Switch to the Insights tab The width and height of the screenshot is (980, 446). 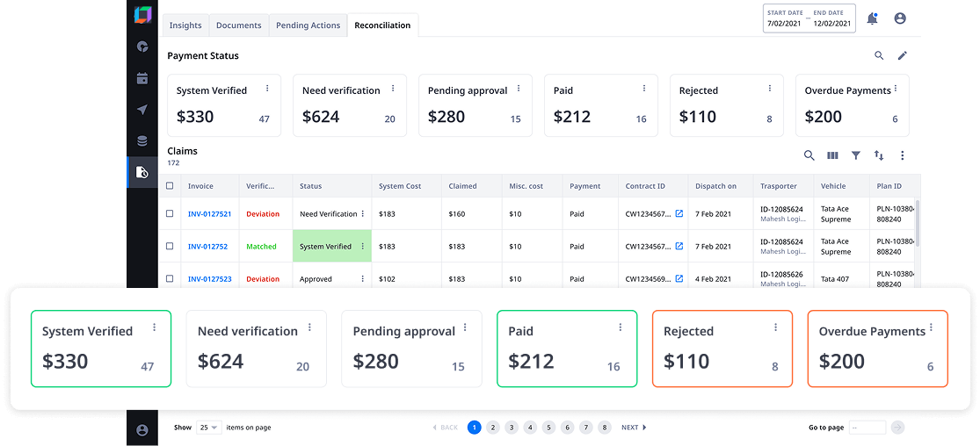pyautogui.click(x=185, y=25)
